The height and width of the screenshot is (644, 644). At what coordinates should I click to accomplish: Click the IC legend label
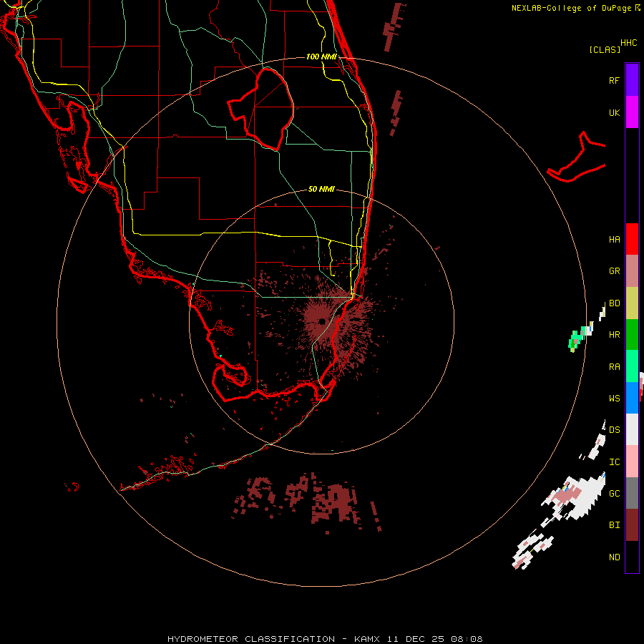tap(614, 462)
